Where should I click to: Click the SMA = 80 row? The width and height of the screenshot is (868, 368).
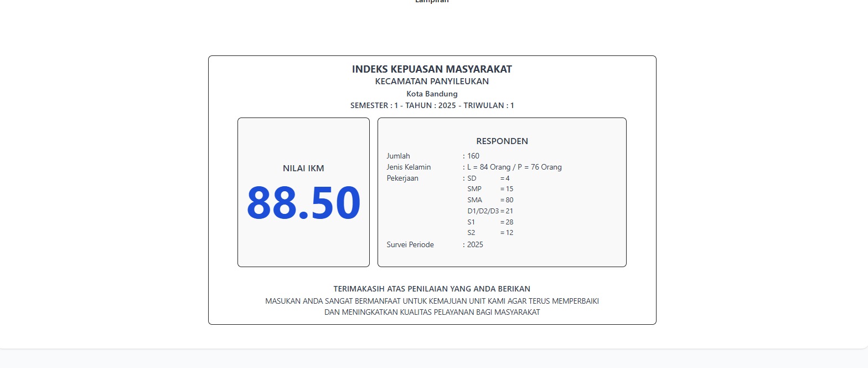pyautogui.click(x=490, y=200)
